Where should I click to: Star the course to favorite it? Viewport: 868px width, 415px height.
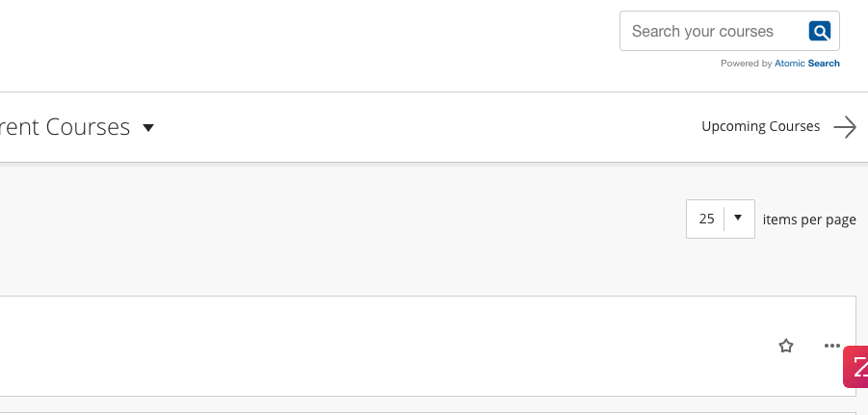coord(786,346)
